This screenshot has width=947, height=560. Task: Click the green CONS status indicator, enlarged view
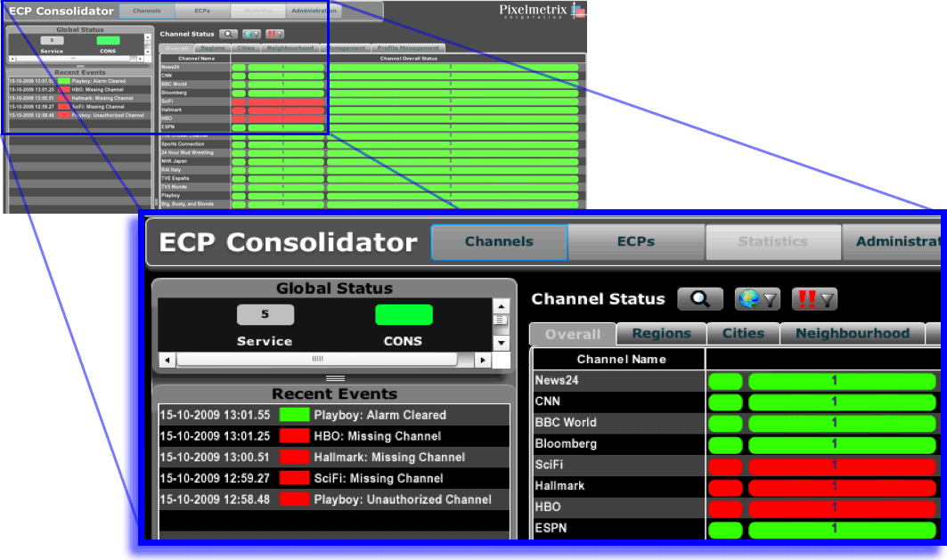404,314
